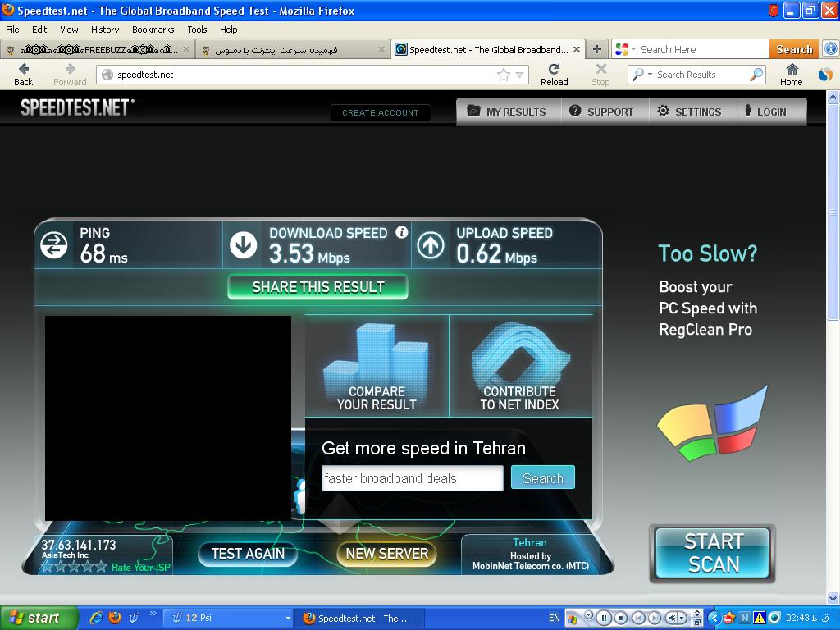Image resolution: width=840 pixels, height=630 pixels.
Task: Close the Speedtest.net tab
Action: [577, 49]
